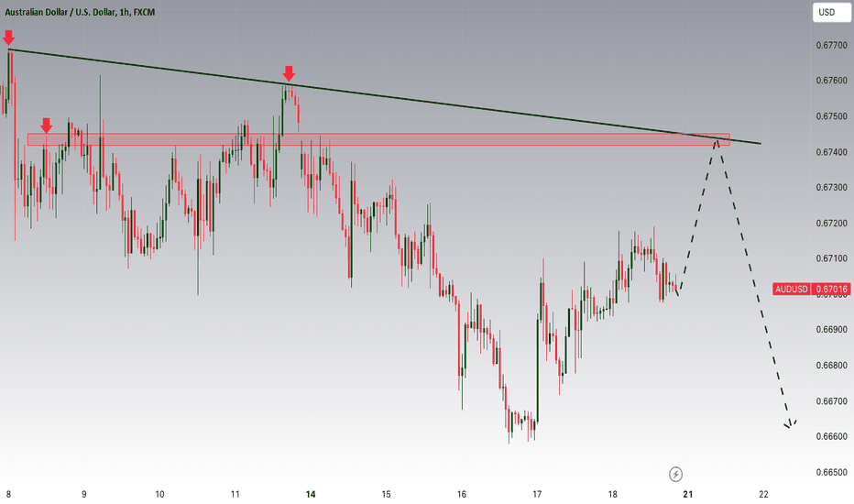Viewport: 854px width, 504px height.
Task: Click date label 10 on time axis
Action: (159, 495)
